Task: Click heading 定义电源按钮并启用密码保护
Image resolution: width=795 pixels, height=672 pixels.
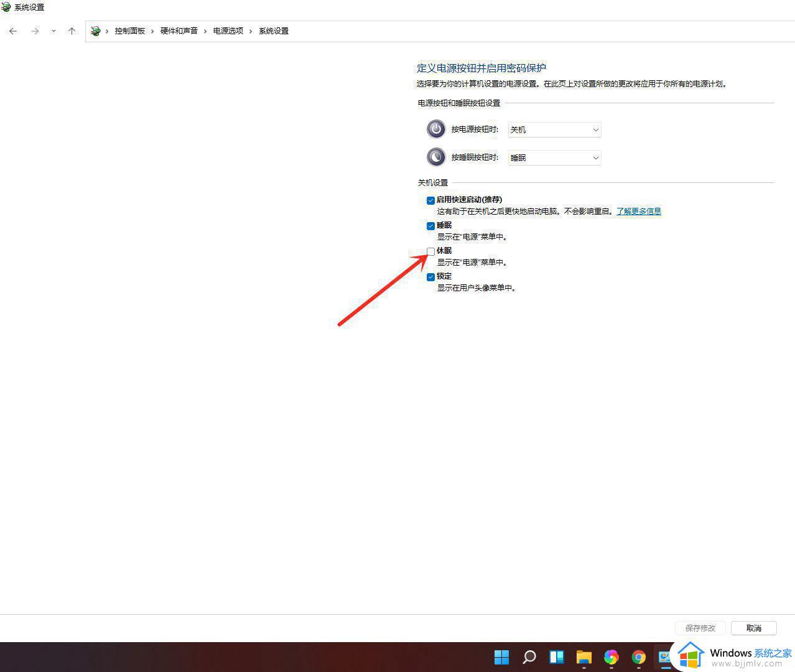Action: [481, 68]
